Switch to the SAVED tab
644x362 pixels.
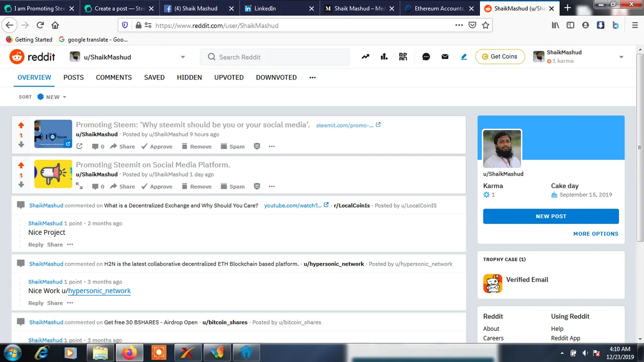154,77
